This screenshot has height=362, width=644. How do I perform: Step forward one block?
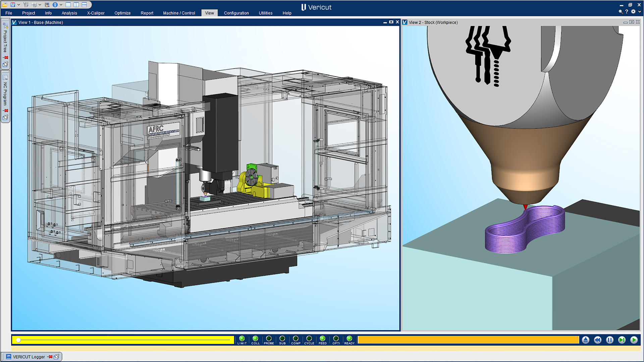point(622,340)
